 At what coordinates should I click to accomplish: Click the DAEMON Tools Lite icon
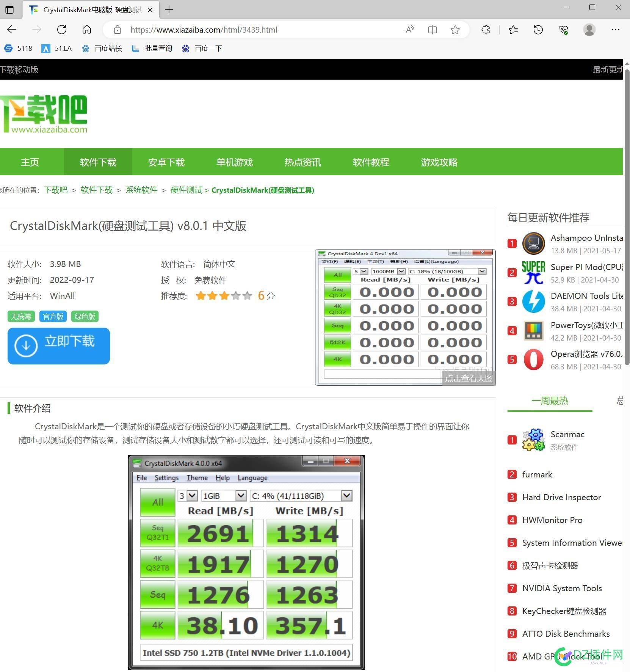coord(534,301)
